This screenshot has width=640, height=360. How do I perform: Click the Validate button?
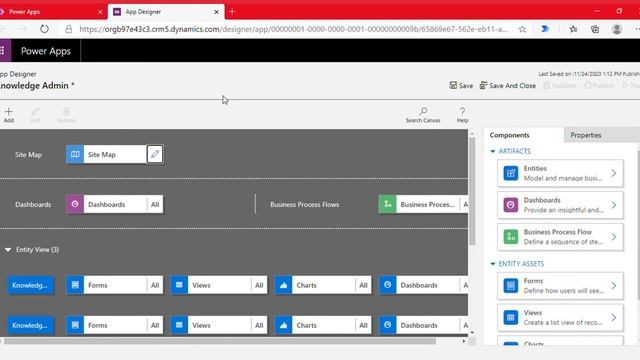[560, 85]
